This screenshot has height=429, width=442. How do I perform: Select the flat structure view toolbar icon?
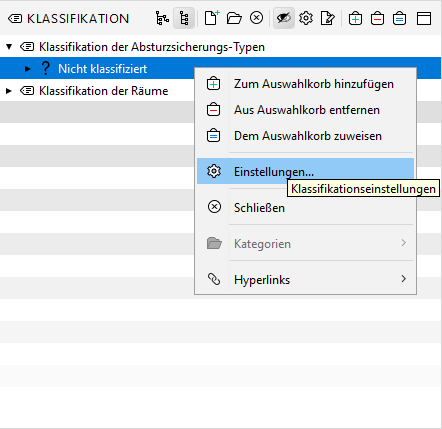click(184, 18)
